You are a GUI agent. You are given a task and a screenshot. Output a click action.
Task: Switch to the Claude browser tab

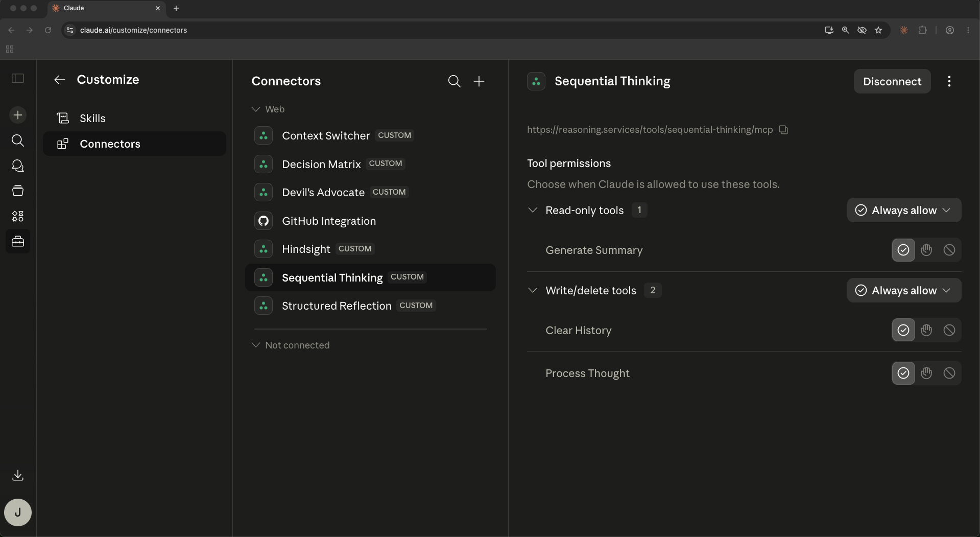[106, 8]
